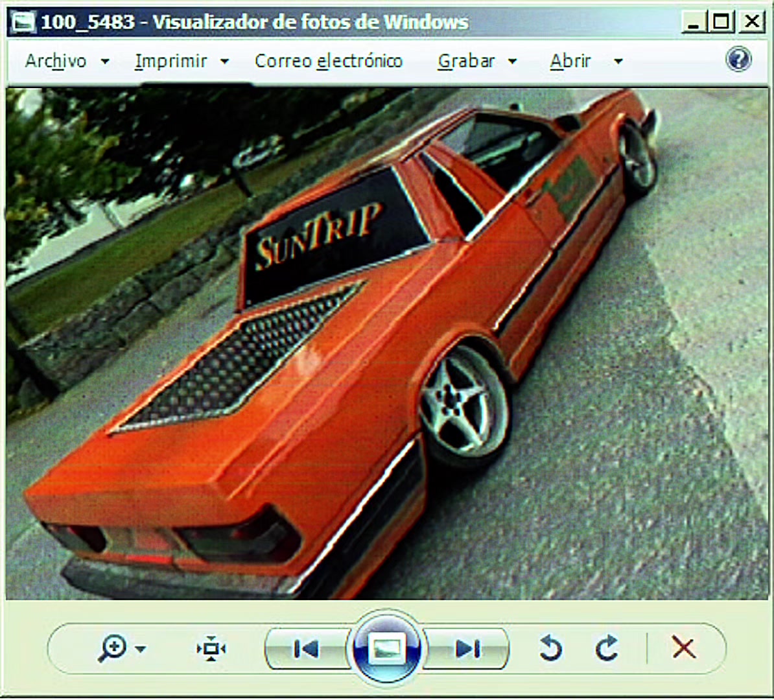Expand the Archivo dropdown arrow
This screenshot has height=700, width=774.
point(104,62)
